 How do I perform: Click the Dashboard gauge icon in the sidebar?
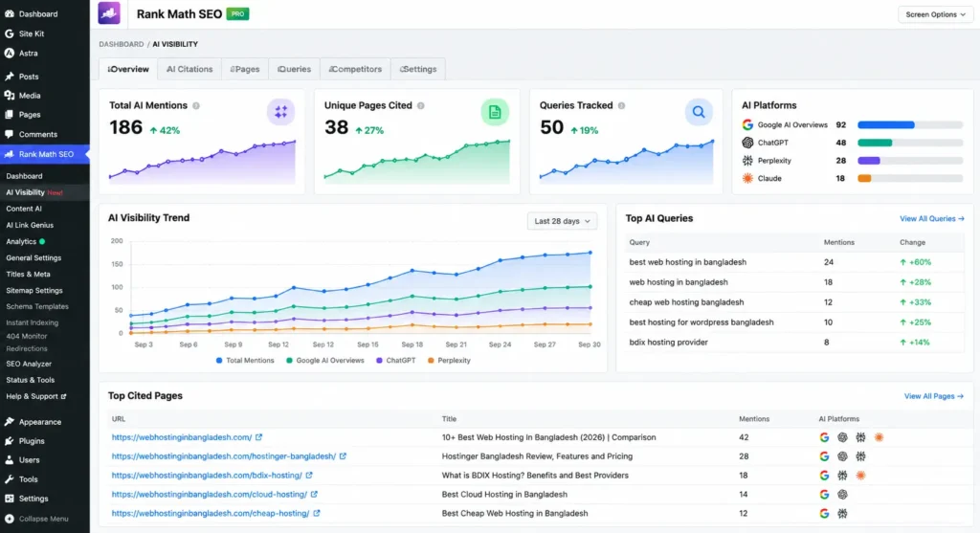pos(10,13)
